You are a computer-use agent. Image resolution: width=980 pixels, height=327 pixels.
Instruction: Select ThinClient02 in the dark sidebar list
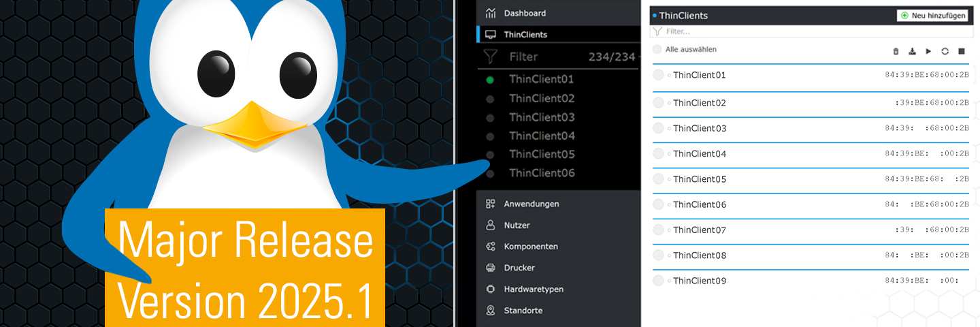(542, 99)
